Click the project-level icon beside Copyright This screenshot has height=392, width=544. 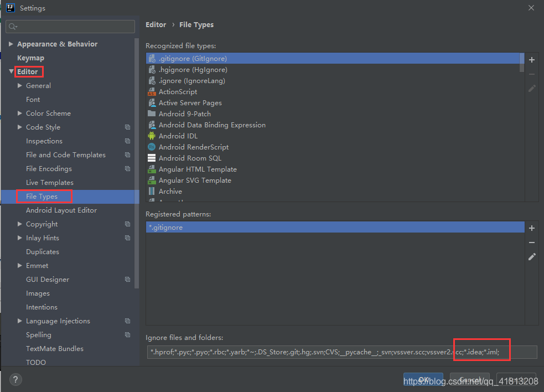(128, 224)
